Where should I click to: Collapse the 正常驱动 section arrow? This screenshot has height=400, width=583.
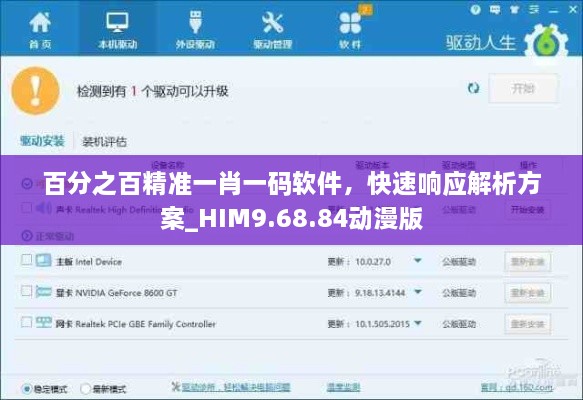click(x=27, y=236)
